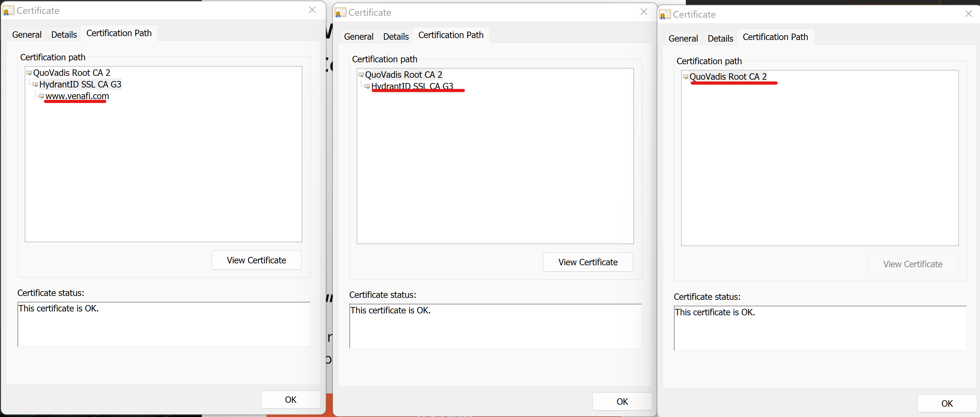Select www.venafi.com in left certification path

pyautogui.click(x=77, y=96)
